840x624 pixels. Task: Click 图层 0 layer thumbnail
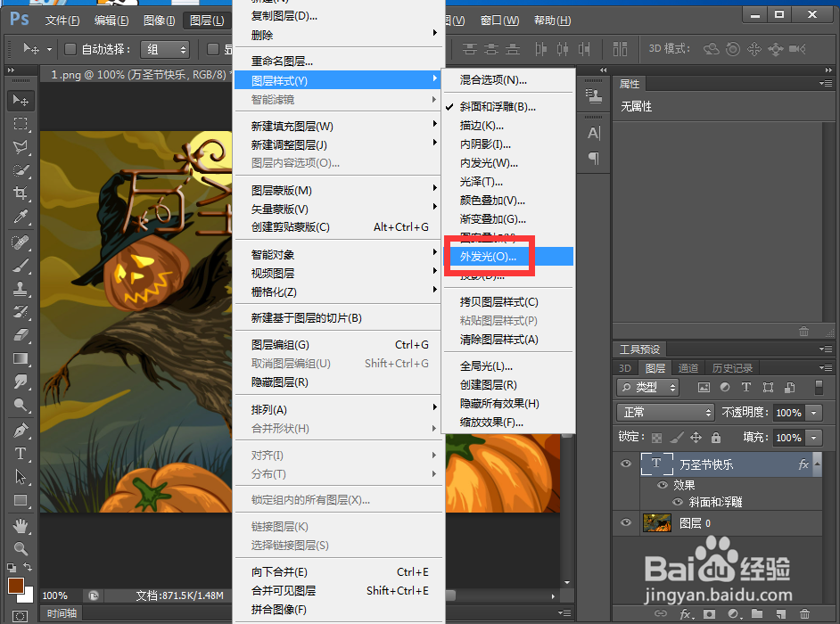[x=657, y=522]
